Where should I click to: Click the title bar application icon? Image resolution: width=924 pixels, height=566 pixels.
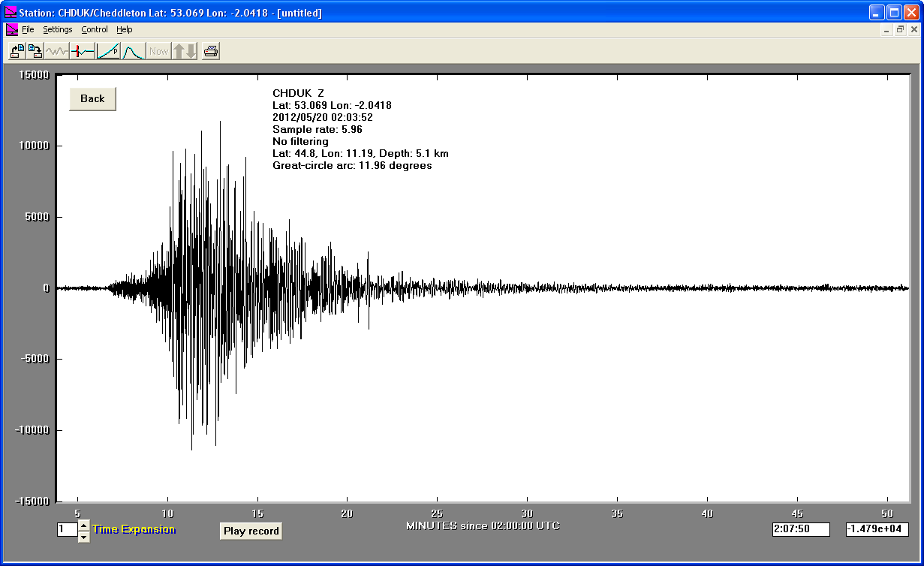(x=11, y=12)
